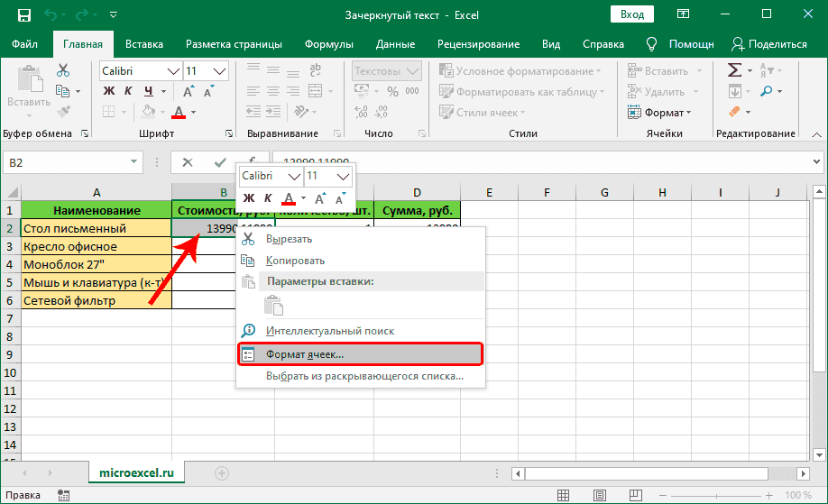Click the red font color button in the ribbon
Screen dimensions: 828x504
click(x=179, y=113)
